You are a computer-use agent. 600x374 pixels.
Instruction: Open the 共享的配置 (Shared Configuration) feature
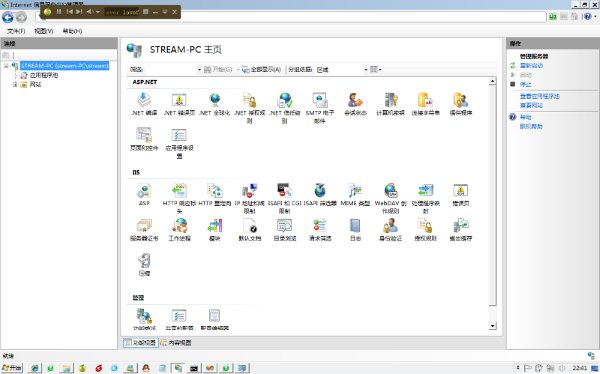click(x=179, y=319)
